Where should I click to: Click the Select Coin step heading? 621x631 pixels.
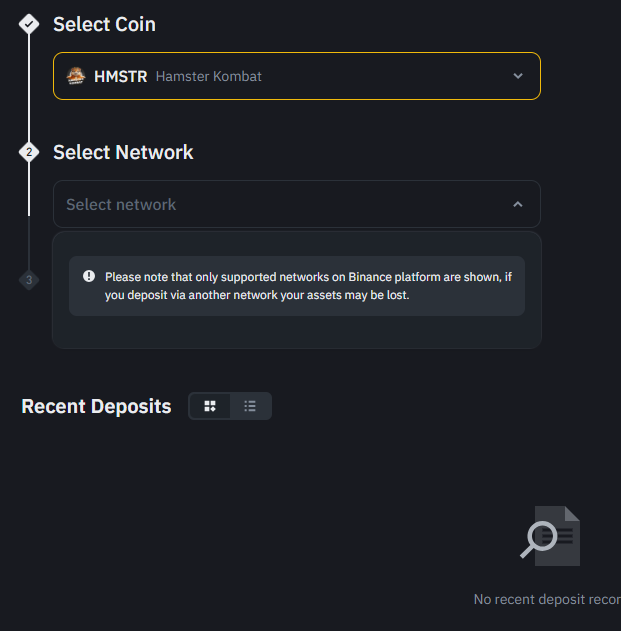pos(104,24)
